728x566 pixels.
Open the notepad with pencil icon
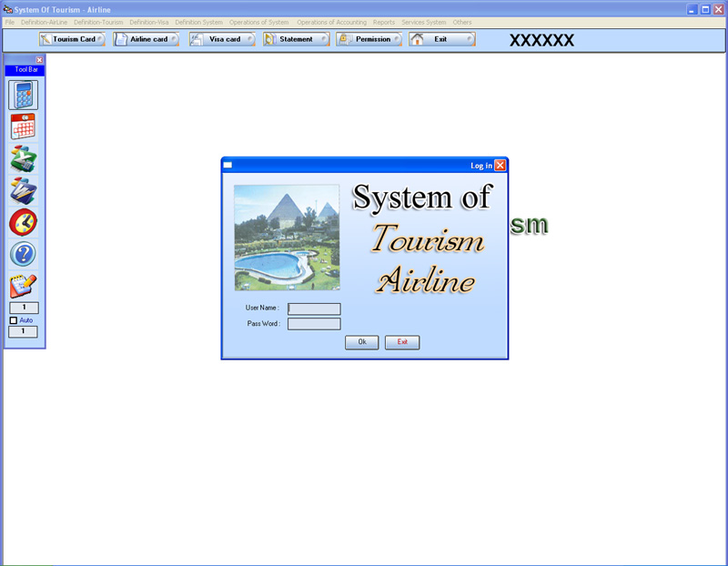pyautogui.click(x=24, y=286)
